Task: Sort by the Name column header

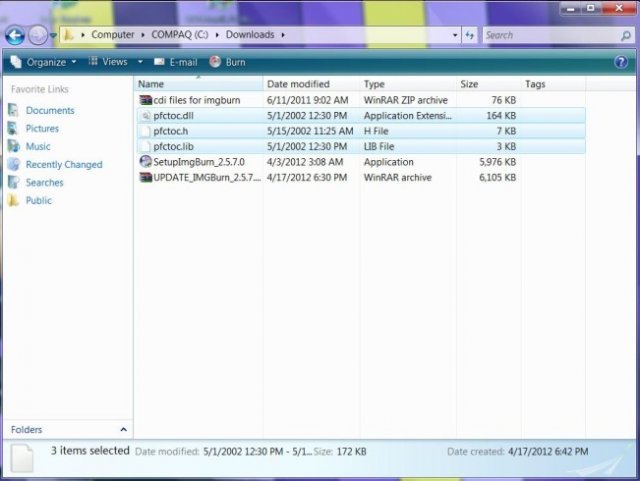Action: point(199,84)
